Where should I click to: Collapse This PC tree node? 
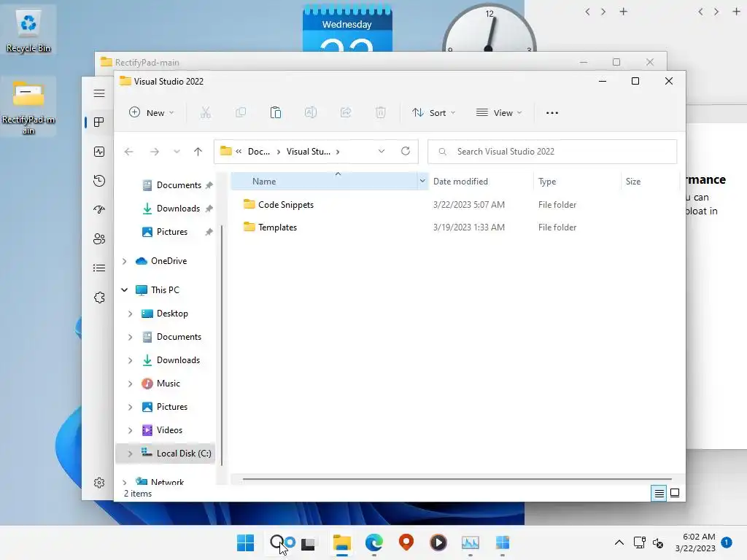(124, 290)
